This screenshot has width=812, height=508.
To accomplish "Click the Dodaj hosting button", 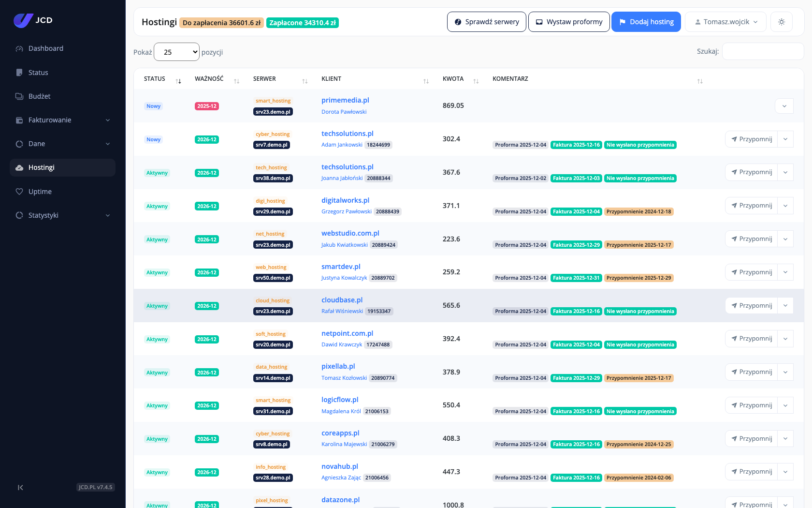I will click(646, 22).
